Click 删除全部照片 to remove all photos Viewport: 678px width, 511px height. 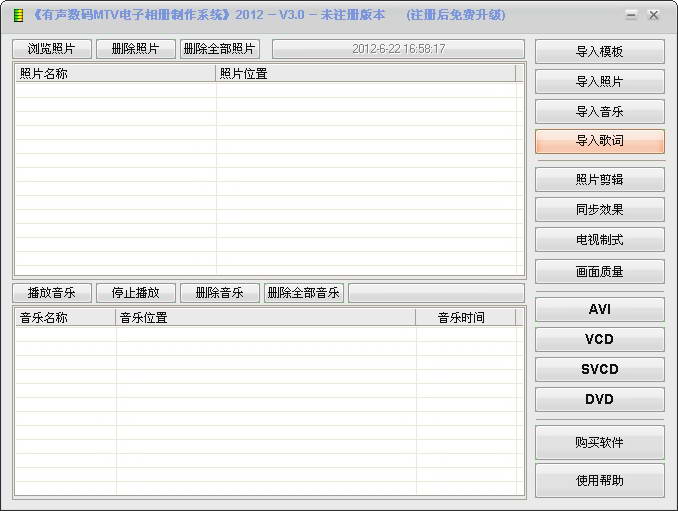[x=220, y=49]
